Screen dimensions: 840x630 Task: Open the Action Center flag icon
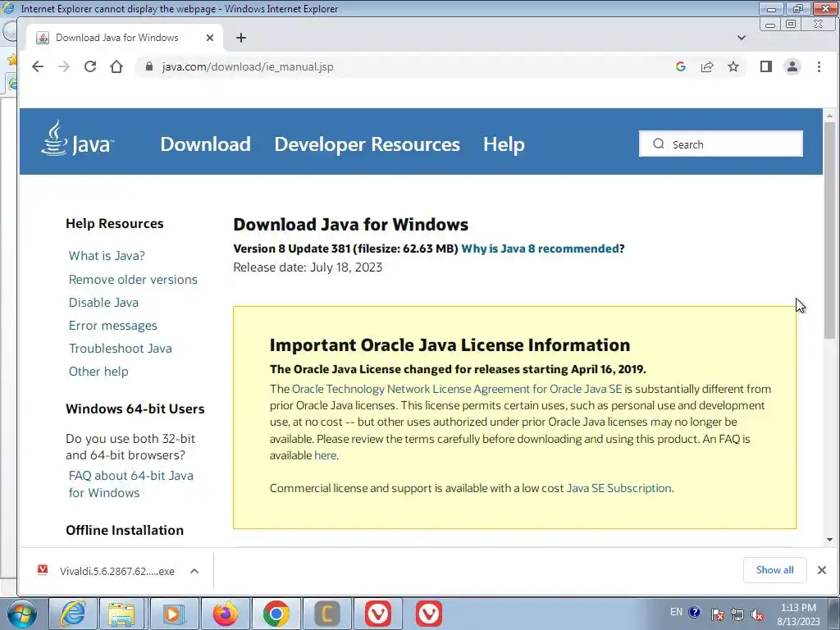(x=718, y=614)
